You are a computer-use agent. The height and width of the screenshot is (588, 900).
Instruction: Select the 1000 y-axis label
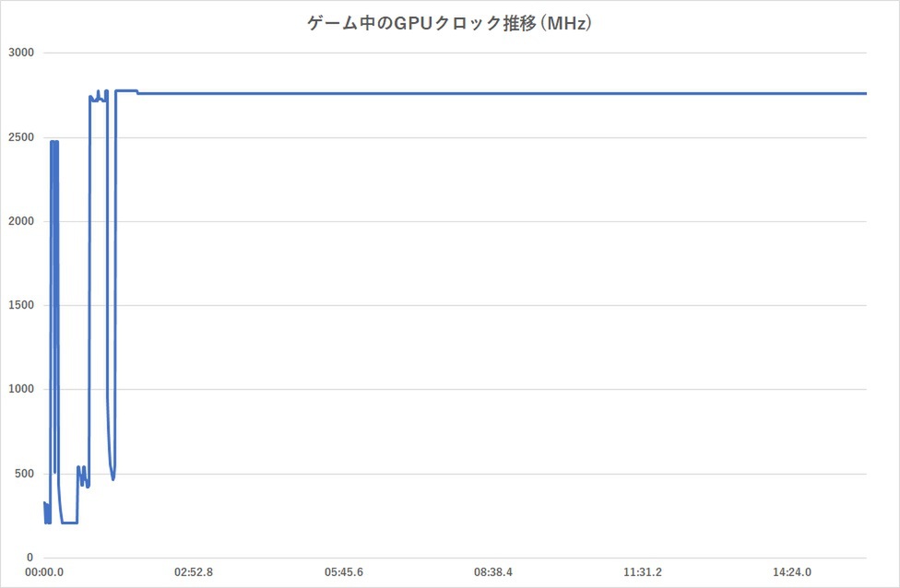pyautogui.click(x=20, y=389)
